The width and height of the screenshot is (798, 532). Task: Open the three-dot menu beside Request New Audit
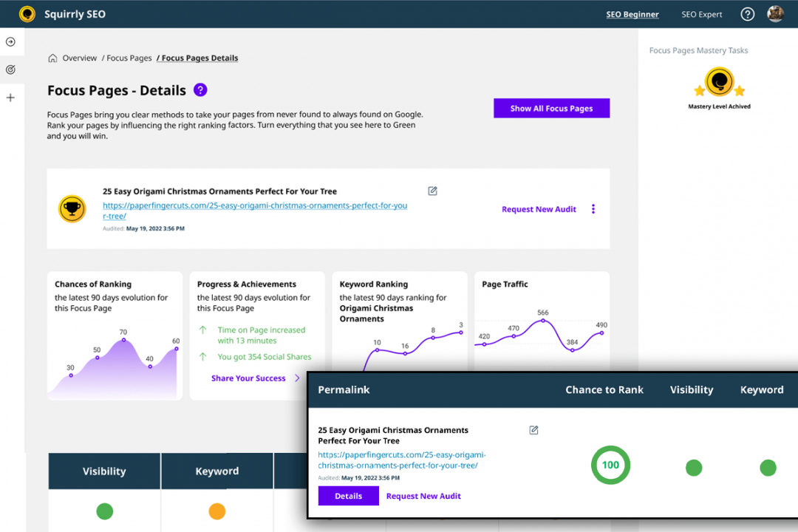pos(593,208)
